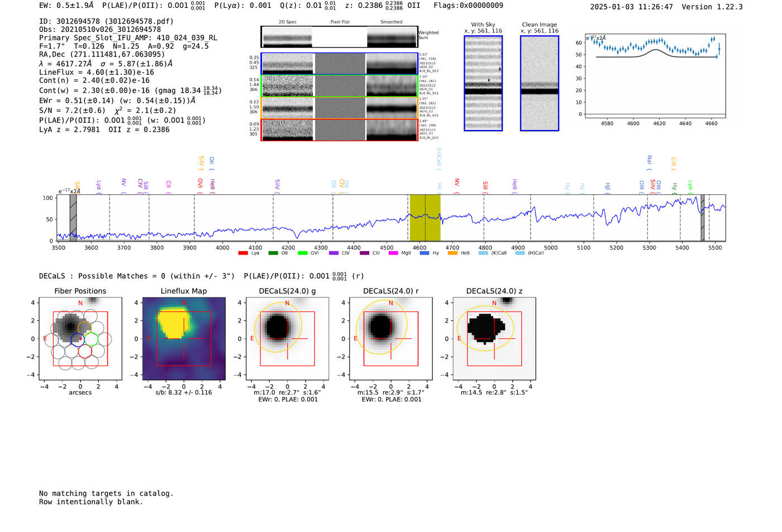Click the S/N = 7.2(±0.6) text

72,111
